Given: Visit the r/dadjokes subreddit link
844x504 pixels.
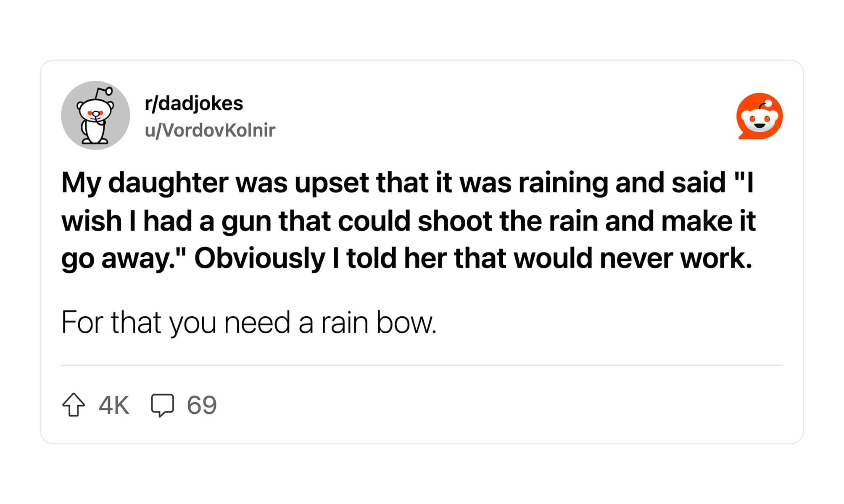Looking at the screenshot, I should [x=194, y=103].
